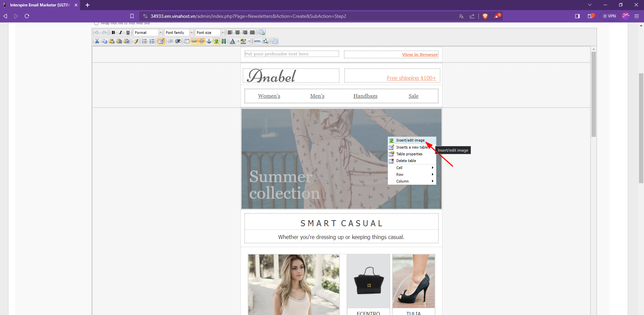Toggle bold formatting

click(113, 33)
